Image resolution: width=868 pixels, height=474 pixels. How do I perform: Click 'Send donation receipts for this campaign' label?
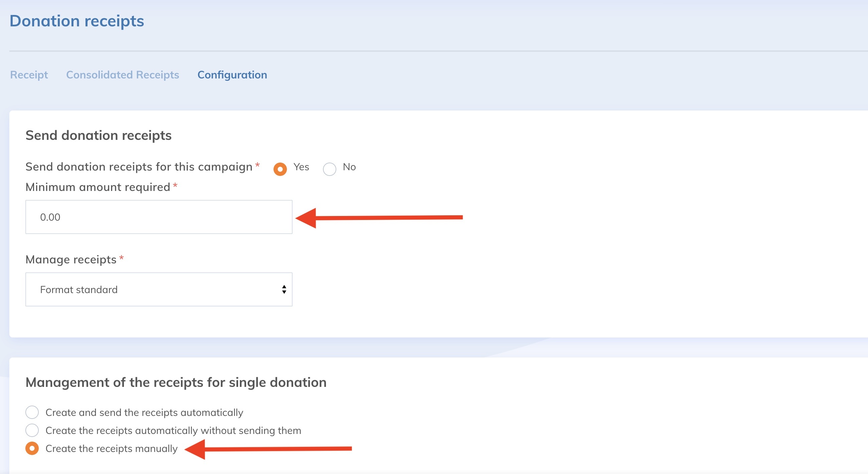139,167
